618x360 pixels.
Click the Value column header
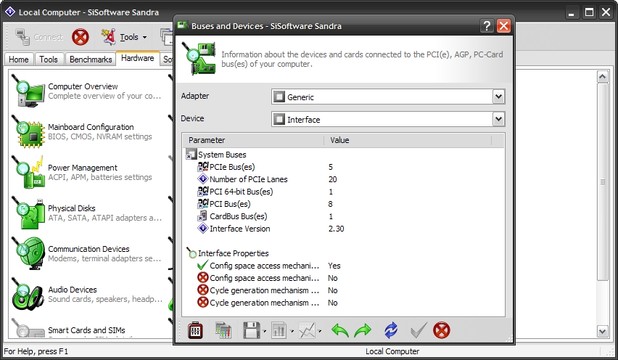coord(408,140)
